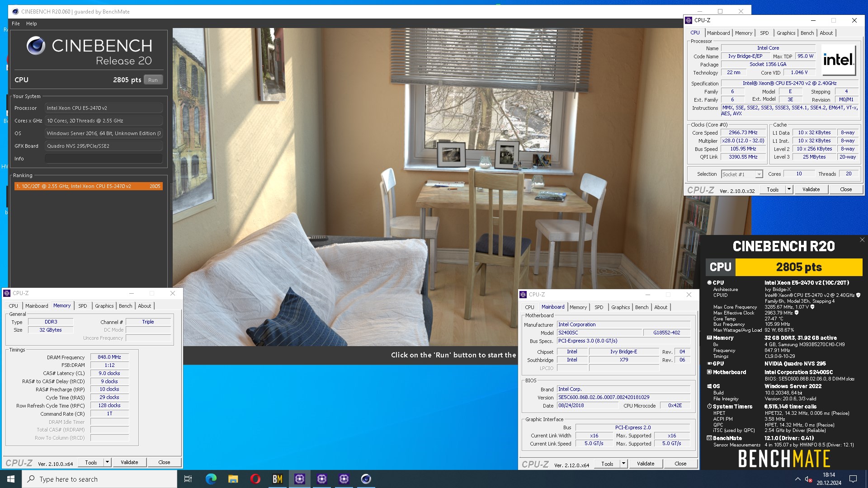Open the Help menu in Cinebench

[32, 23]
